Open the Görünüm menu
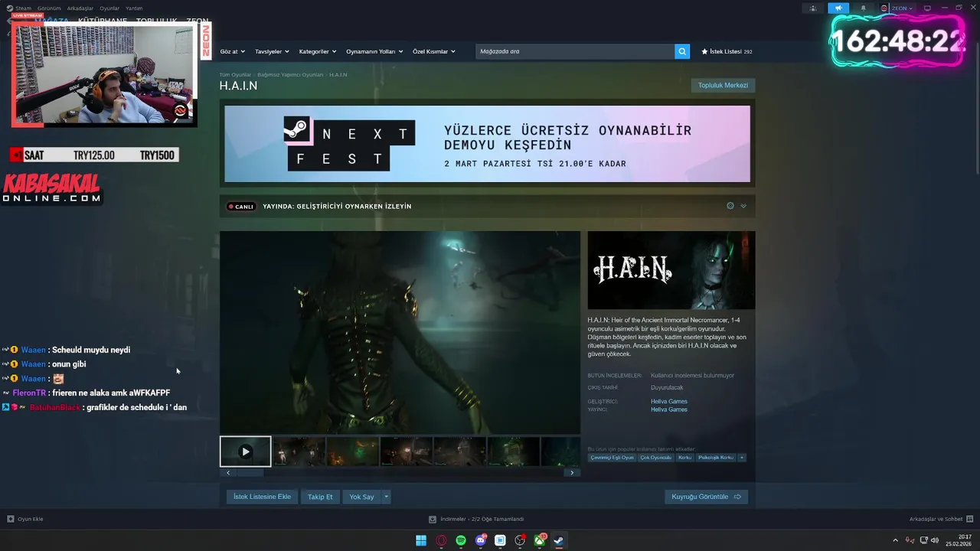 [x=49, y=8]
